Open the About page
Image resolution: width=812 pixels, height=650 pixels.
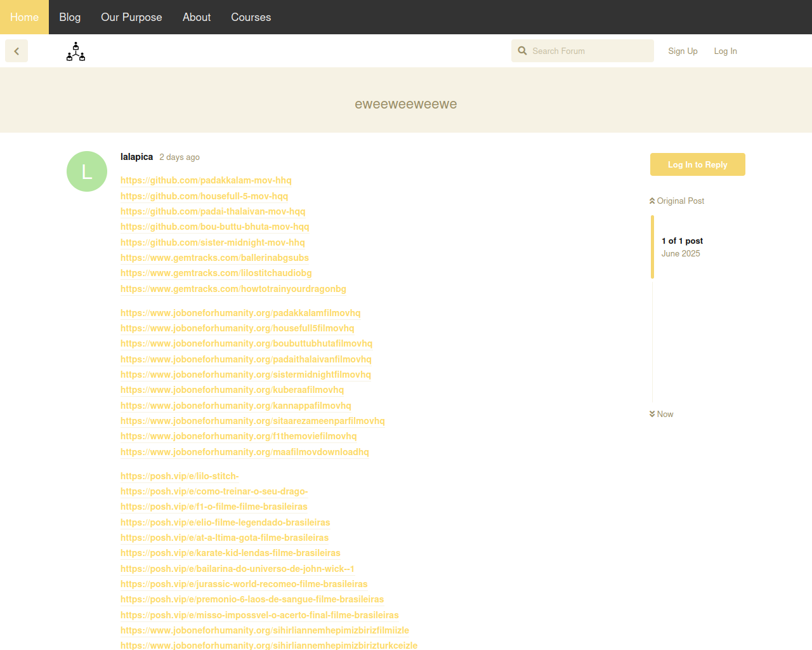coord(197,17)
